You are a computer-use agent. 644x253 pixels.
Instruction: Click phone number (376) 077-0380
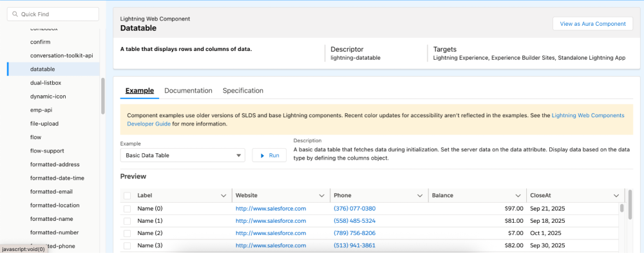354,209
